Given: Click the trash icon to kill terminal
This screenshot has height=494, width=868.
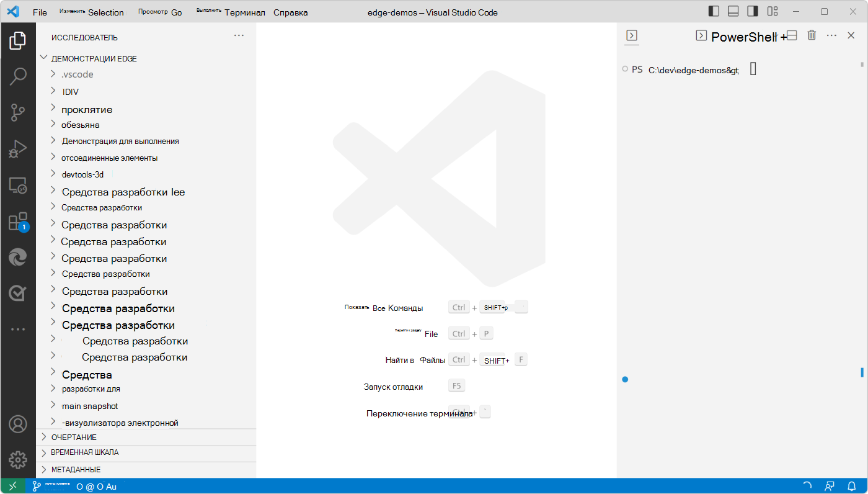Looking at the screenshot, I should 811,35.
